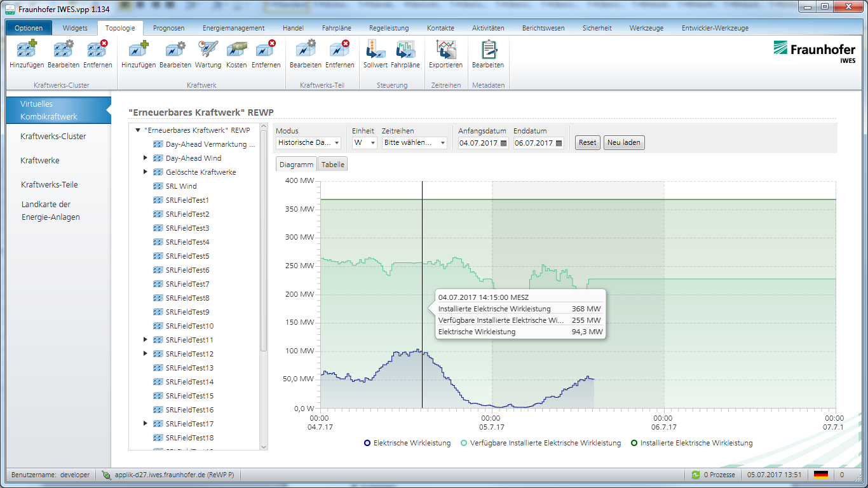Remove plant part via Kraftwerks-Teil Entfernen
The image size is (868, 488).
pos(340,50)
